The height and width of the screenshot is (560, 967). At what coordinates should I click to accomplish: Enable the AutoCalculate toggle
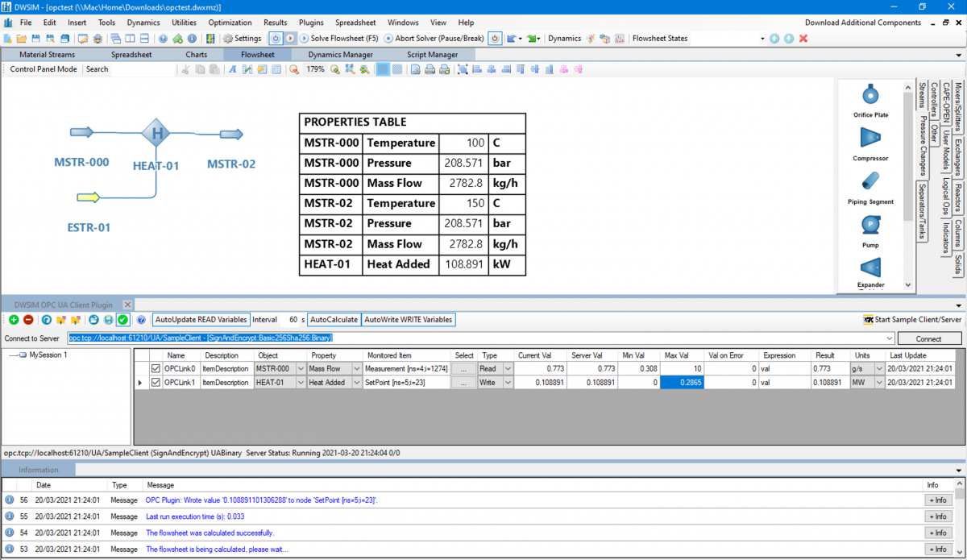click(334, 319)
